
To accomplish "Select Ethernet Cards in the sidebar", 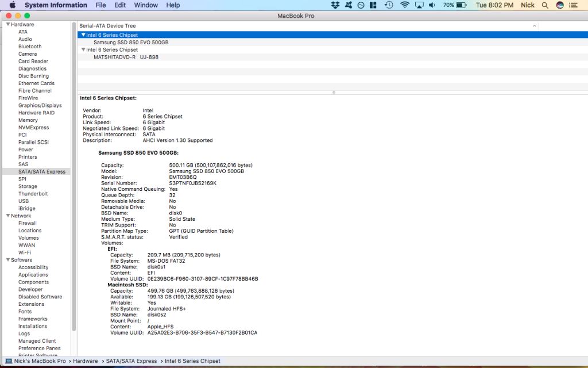I will (x=36, y=83).
